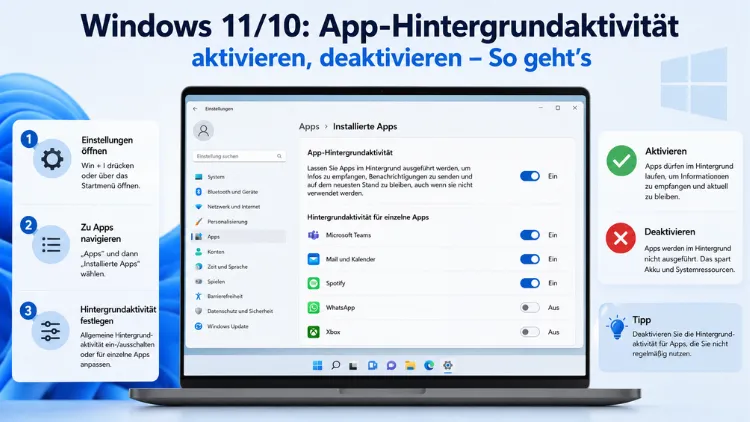Open Datenschutz und Sicherheit page

(239, 311)
